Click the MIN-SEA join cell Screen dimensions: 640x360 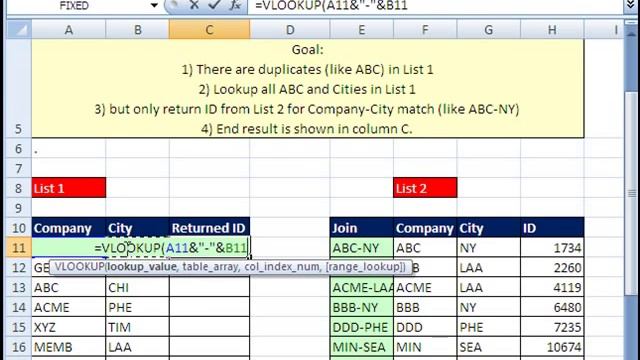pyautogui.click(x=362, y=347)
